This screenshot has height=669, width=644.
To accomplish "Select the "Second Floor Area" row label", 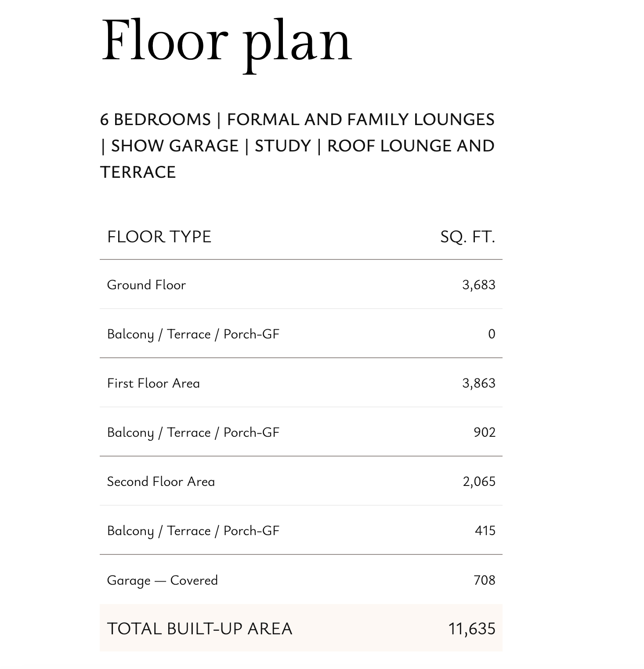I will coord(161,482).
